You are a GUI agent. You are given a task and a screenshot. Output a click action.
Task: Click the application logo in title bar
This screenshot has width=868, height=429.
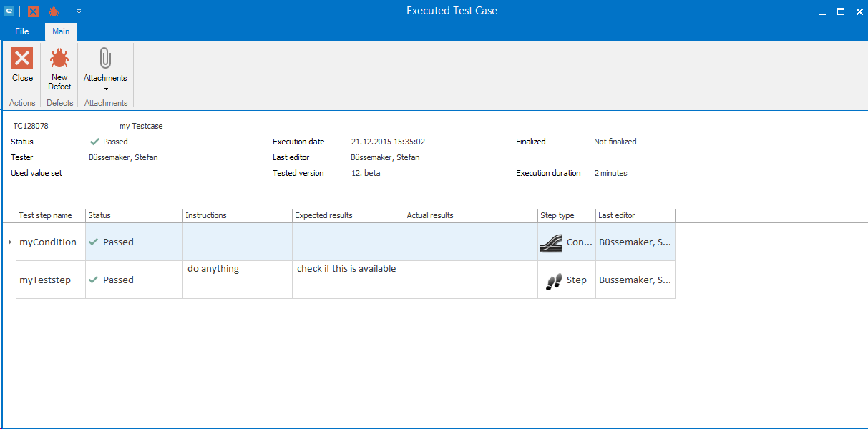[x=9, y=11]
